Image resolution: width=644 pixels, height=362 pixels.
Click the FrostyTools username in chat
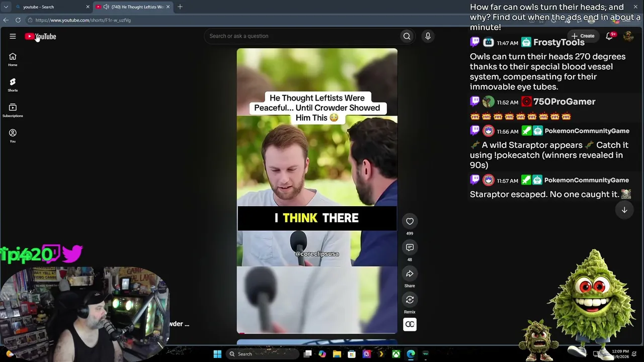(559, 43)
